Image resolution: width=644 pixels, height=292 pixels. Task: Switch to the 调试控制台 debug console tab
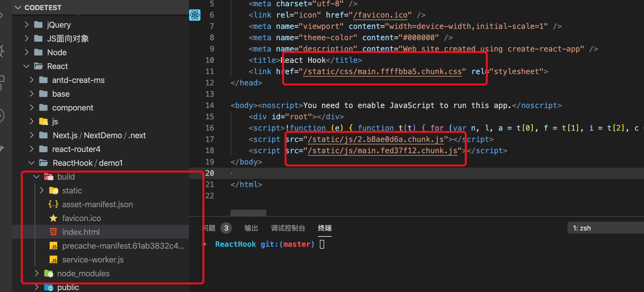tap(288, 228)
